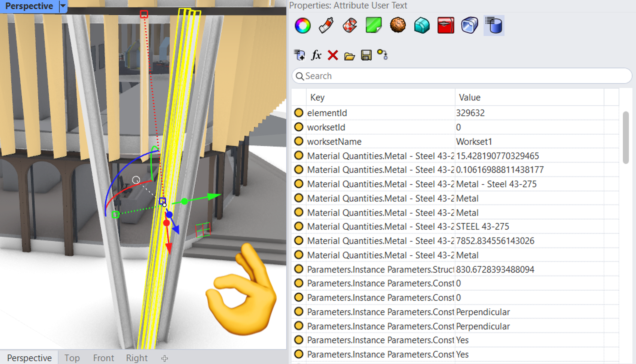Open the green Decals properties icon
Screen dimensions: 636x364
coord(374,25)
